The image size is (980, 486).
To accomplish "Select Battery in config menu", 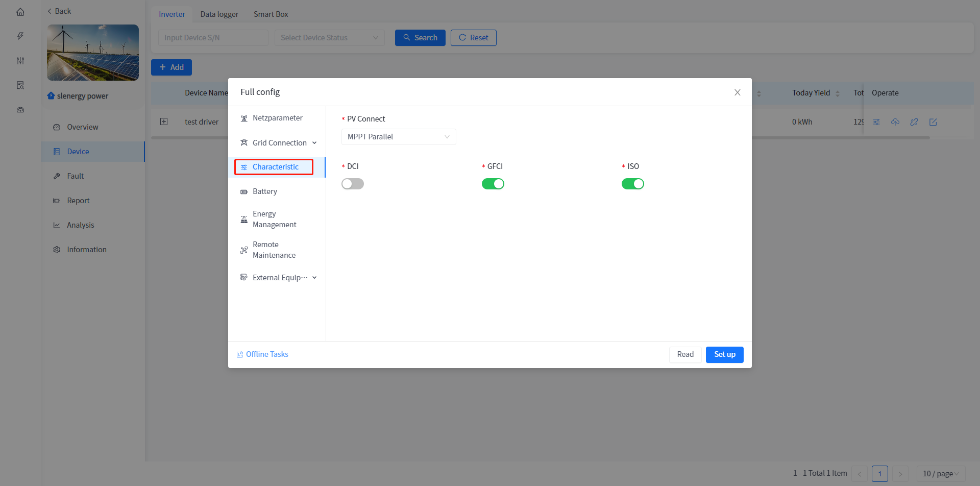I will click(264, 191).
